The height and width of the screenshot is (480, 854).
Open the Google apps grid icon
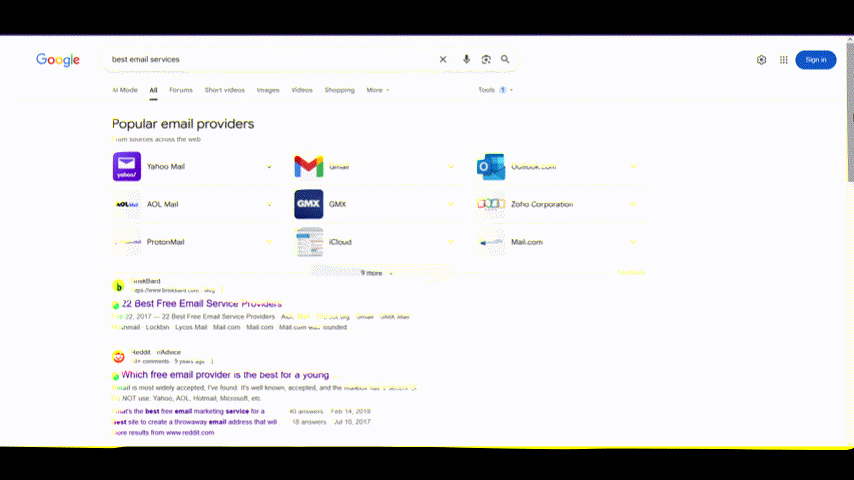(784, 60)
